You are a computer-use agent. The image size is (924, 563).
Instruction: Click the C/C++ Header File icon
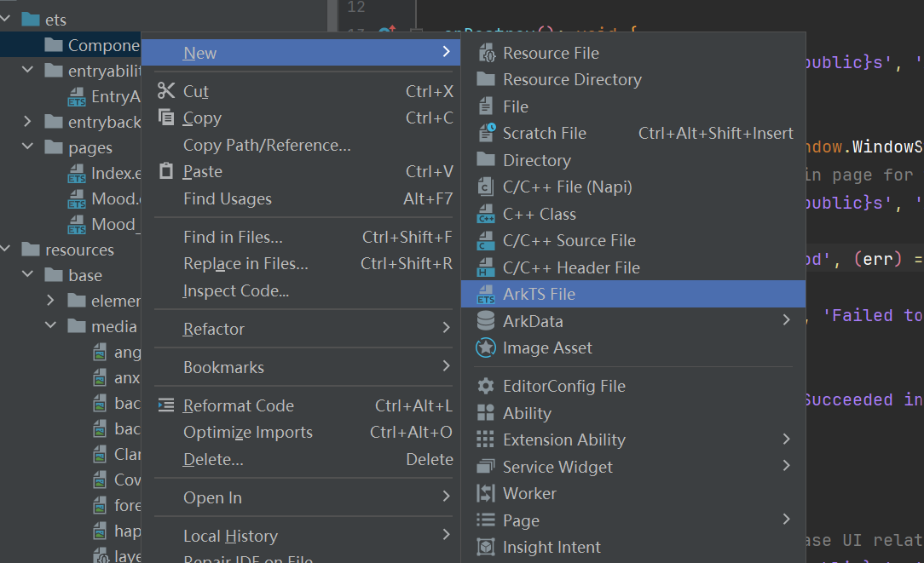tap(486, 267)
